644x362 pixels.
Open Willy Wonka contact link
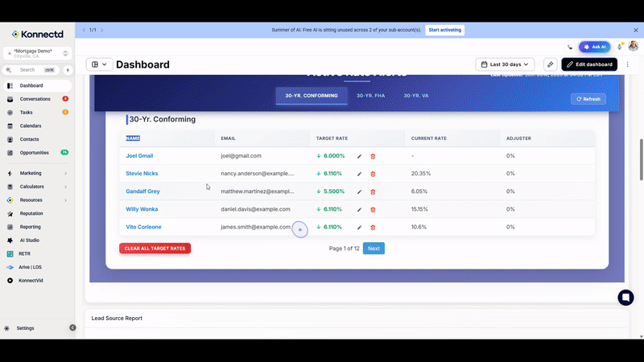coord(142,209)
